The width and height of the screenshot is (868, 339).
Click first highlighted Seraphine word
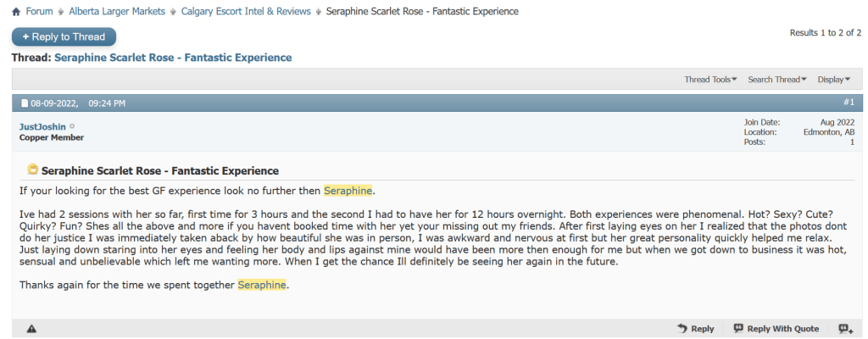348,190
